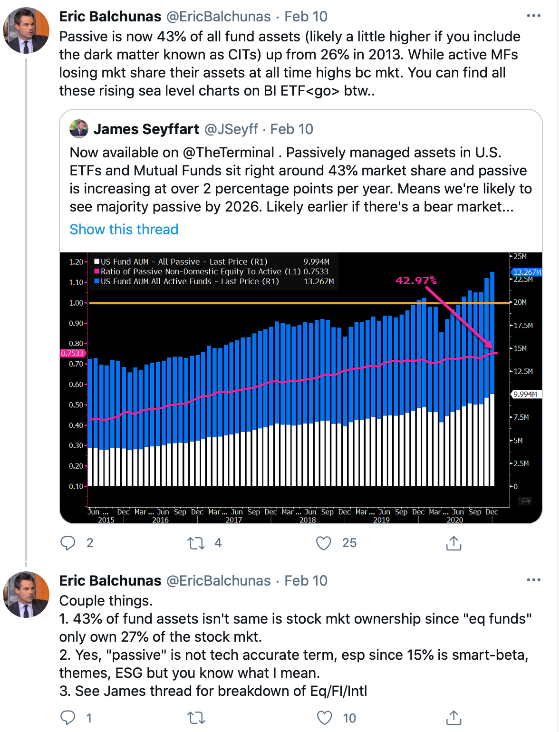This screenshot has height=732, width=560.
Task: Open Eric Balchunas avatar on first tweet
Action: click(26, 30)
